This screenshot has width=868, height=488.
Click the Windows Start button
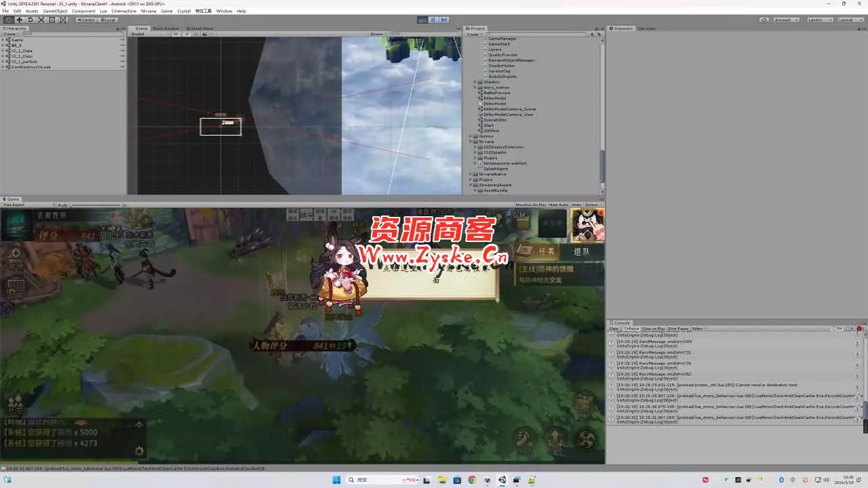336,480
